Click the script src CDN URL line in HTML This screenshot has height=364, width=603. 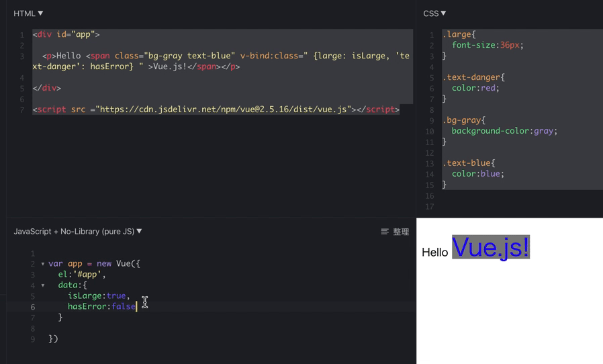click(x=216, y=109)
